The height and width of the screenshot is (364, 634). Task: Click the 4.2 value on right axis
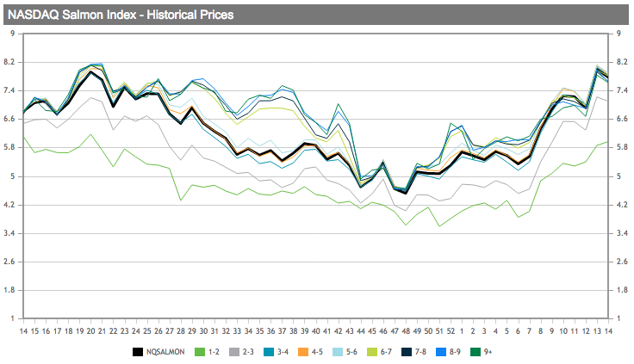point(622,205)
